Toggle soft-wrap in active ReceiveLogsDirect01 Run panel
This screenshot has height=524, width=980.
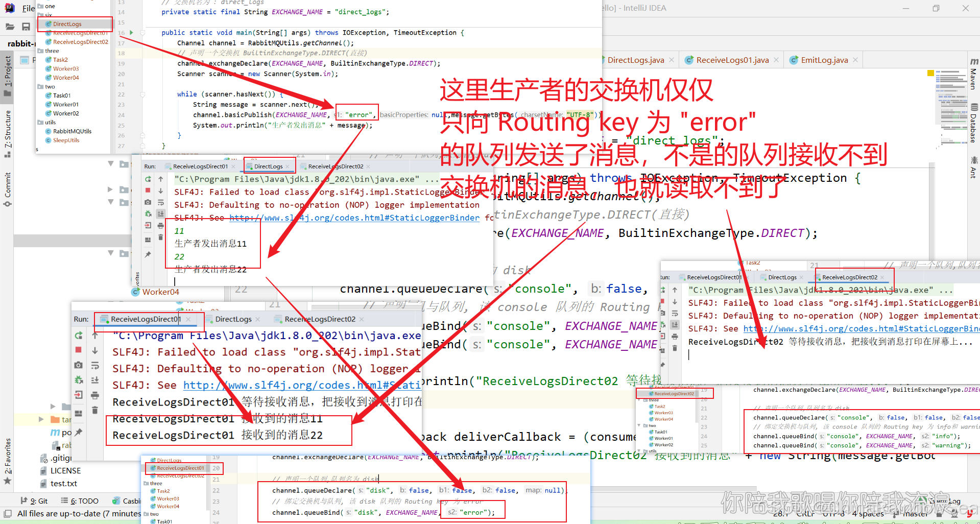pos(95,365)
